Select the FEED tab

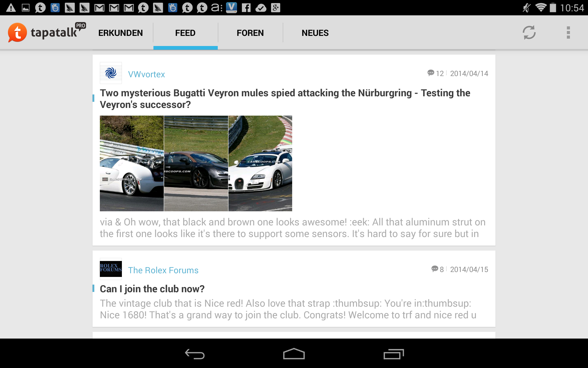185,33
